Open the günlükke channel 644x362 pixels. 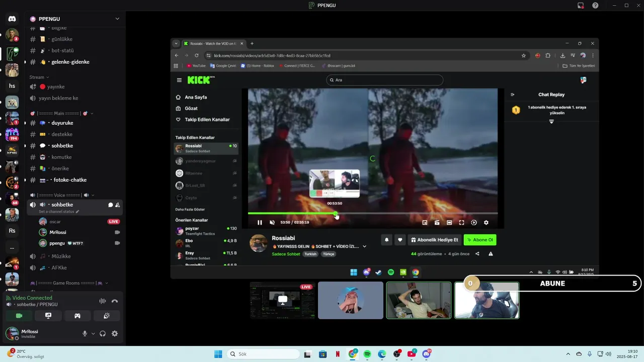pyautogui.click(x=74, y=39)
